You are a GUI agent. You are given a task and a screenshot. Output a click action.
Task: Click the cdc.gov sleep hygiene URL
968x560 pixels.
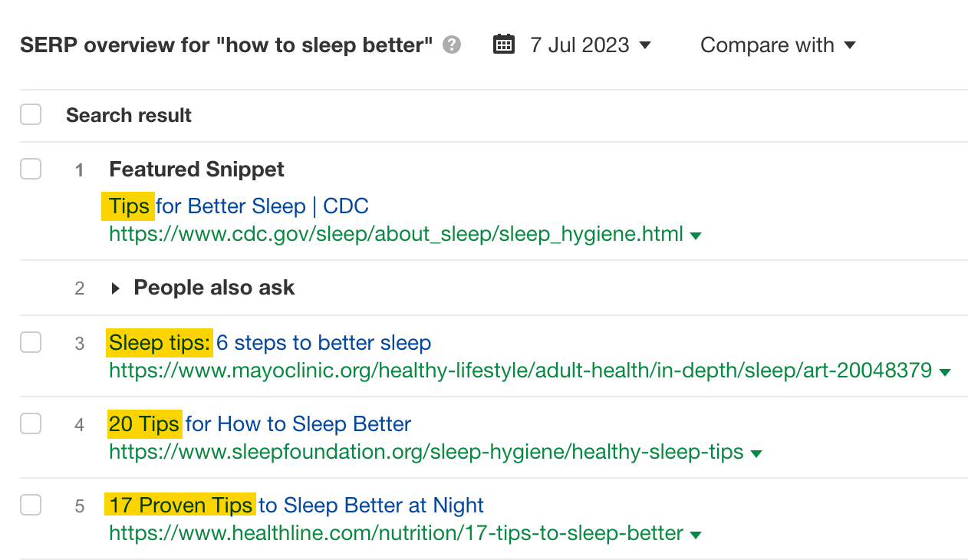pyautogui.click(x=396, y=234)
